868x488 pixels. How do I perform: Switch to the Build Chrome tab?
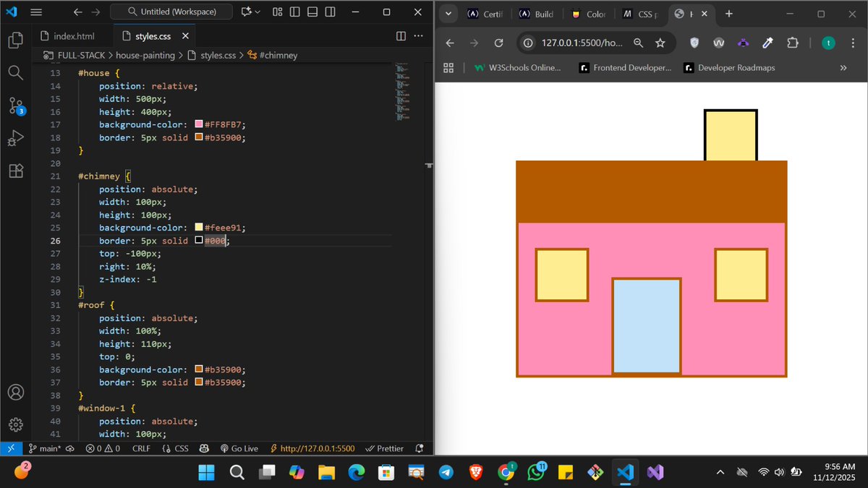coord(537,14)
